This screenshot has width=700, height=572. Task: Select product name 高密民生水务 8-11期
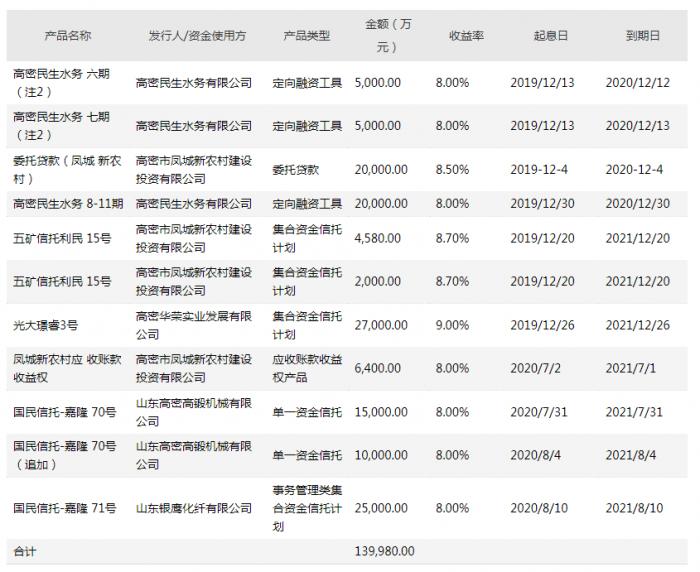pos(68,204)
